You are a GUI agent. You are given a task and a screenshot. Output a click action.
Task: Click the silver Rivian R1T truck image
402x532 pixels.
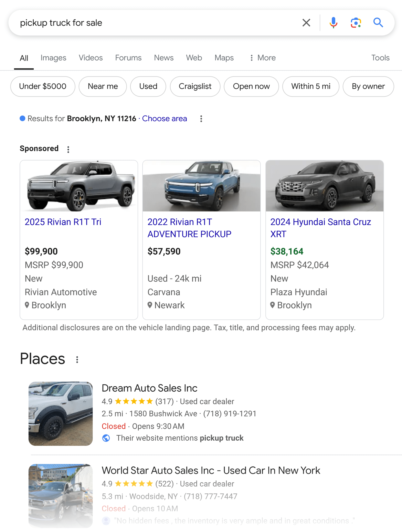[x=79, y=186]
